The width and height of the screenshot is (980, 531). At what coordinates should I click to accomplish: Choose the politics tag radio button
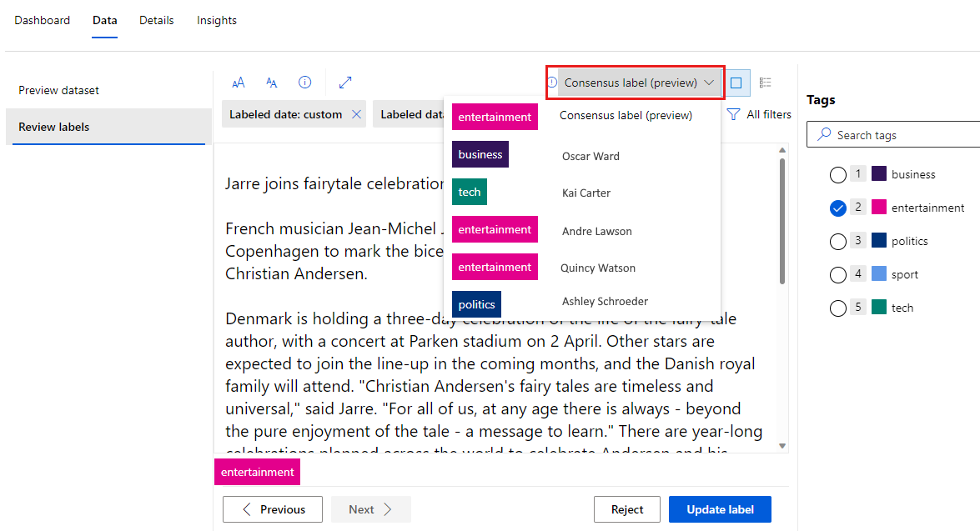click(x=838, y=242)
